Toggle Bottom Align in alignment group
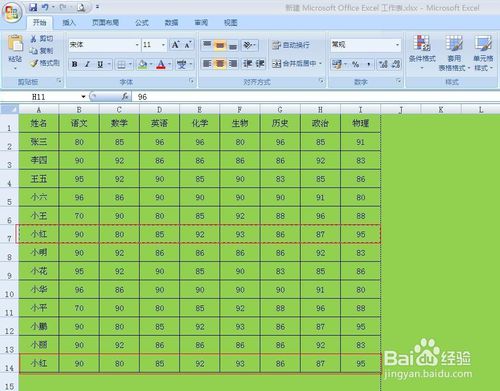Viewport: 500px width, 391px height. (x=232, y=45)
